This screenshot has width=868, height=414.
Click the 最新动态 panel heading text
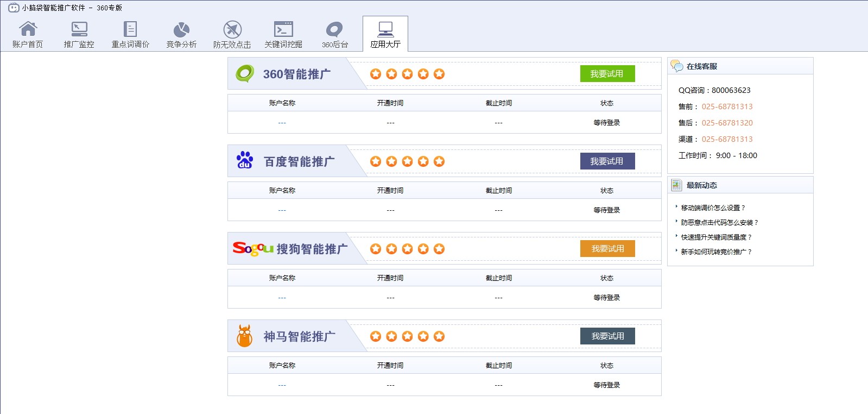702,185
